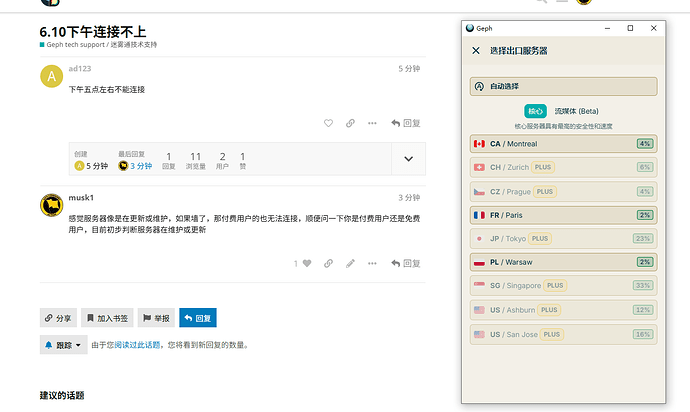This screenshot has width=690, height=412.
Task: Click 4% load badge on Montreal
Action: pyautogui.click(x=645, y=144)
